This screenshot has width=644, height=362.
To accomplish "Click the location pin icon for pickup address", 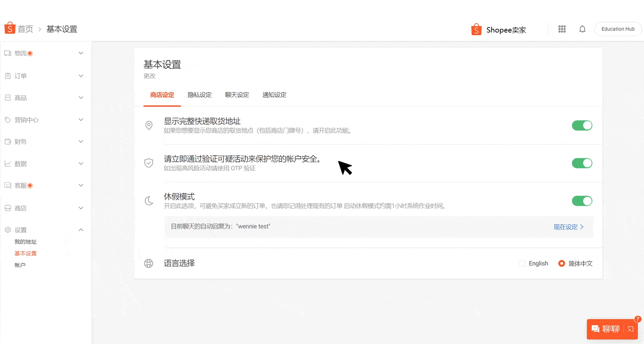I will tap(149, 126).
